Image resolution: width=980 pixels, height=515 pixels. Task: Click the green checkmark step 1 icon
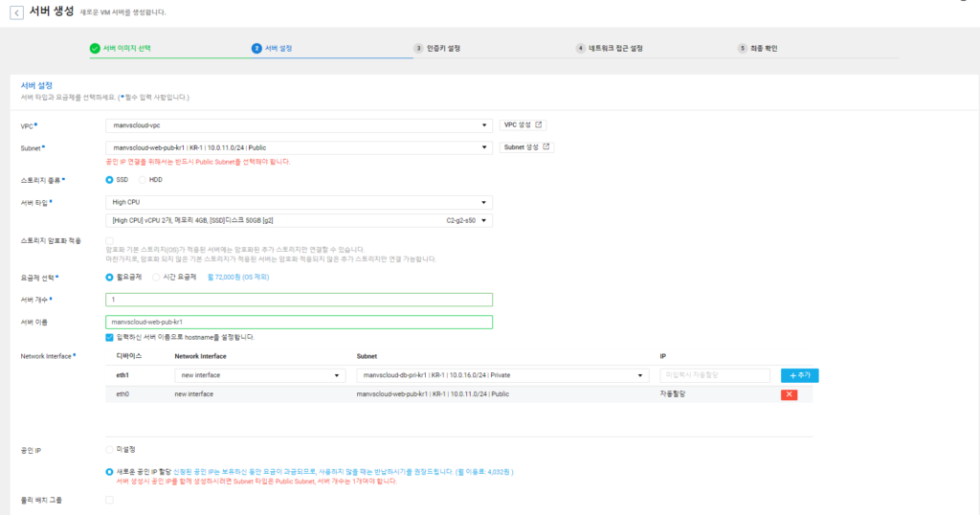pyautogui.click(x=95, y=48)
